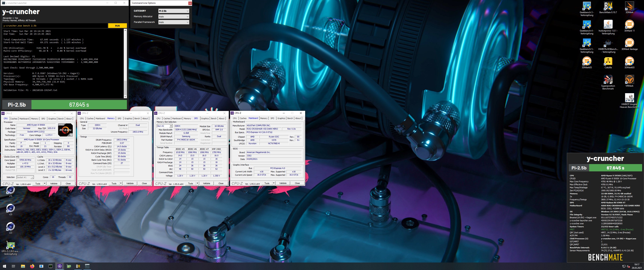This screenshot has width=644, height=270.
Task: Open the GPU-Z.2.38.0.exe desktop shortcut
Action: pyautogui.click(x=10, y=248)
